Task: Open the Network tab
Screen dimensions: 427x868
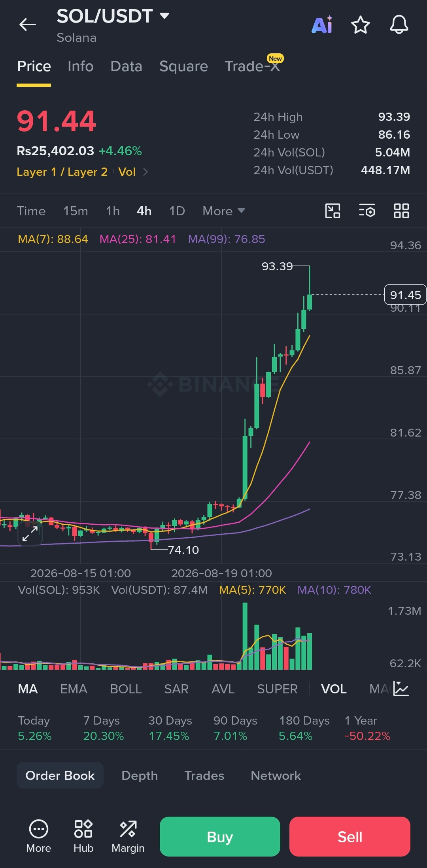Action: point(276,776)
